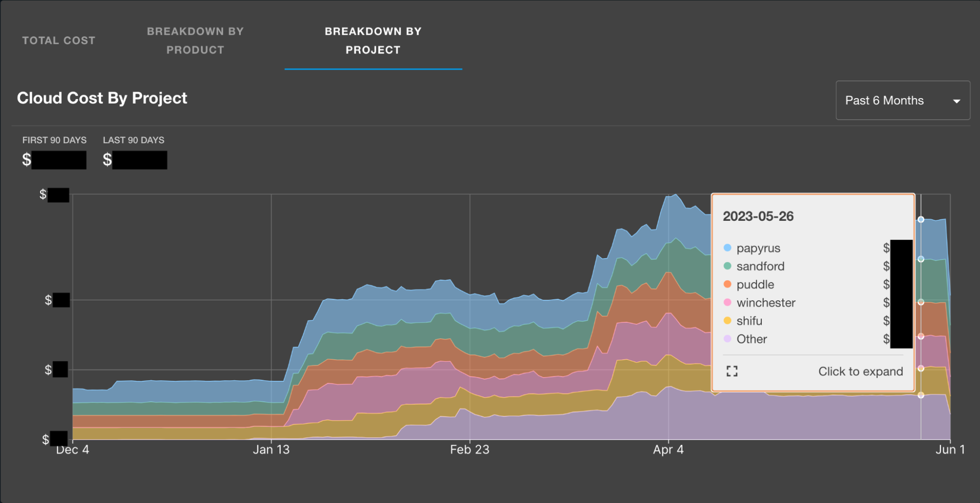Click the winchester pink legend dot
Viewport: 980px width, 503px height.
pyautogui.click(x=727, y=302)
